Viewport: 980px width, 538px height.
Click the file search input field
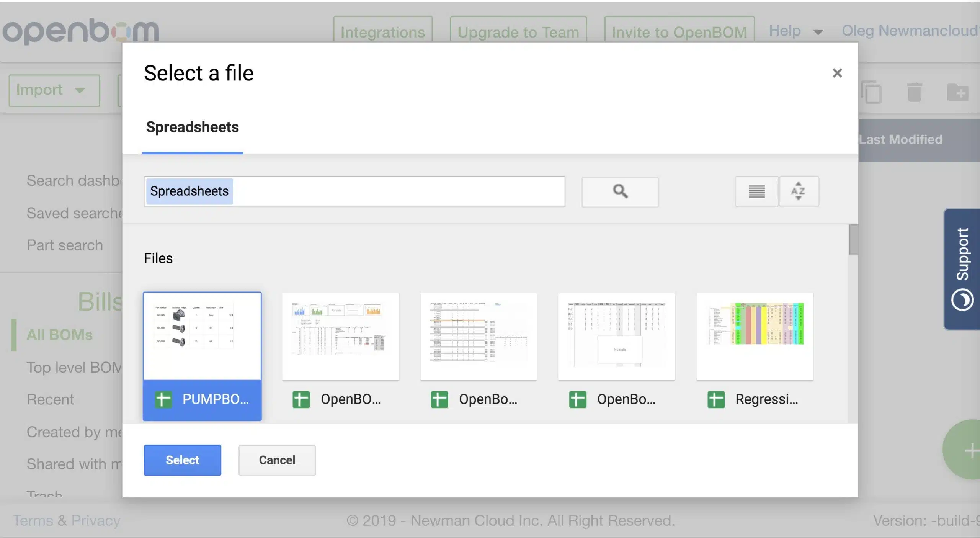(x=354, y=191)
